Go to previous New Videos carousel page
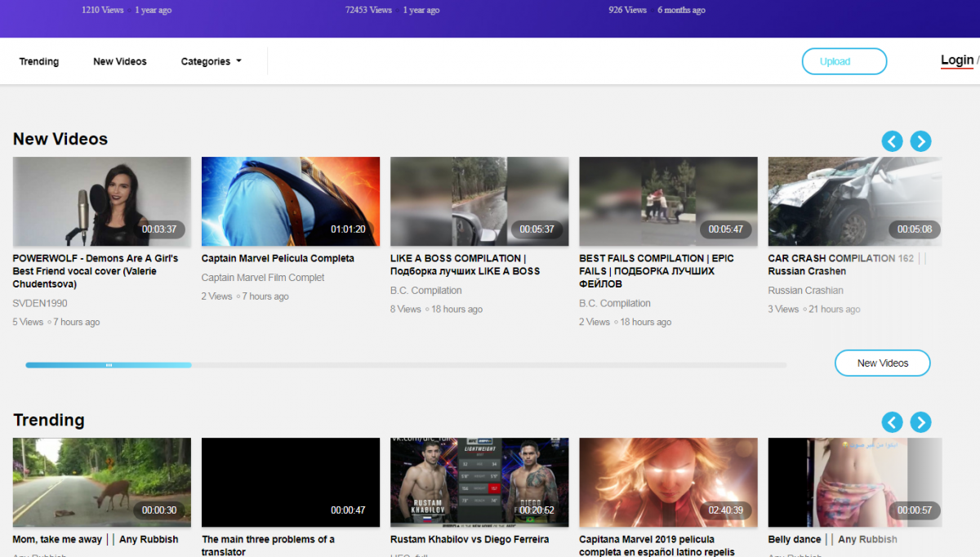This screenshot has height=557, width=980. click(x=893, y=141)
